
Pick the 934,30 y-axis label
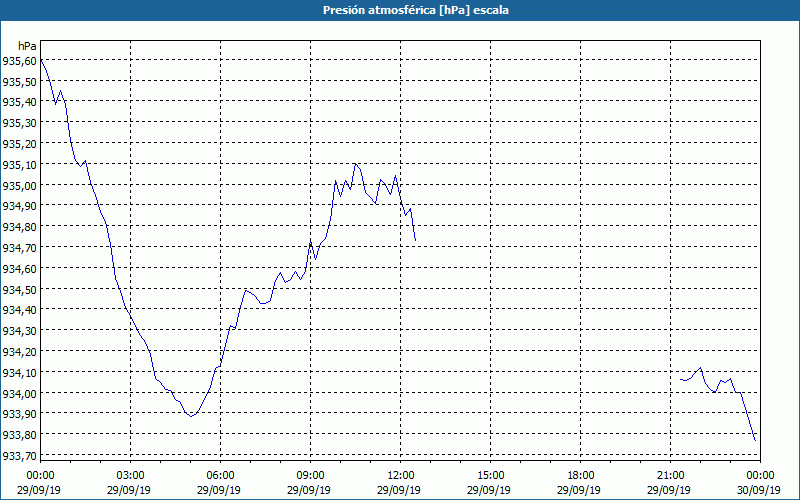tap(19, 331)
